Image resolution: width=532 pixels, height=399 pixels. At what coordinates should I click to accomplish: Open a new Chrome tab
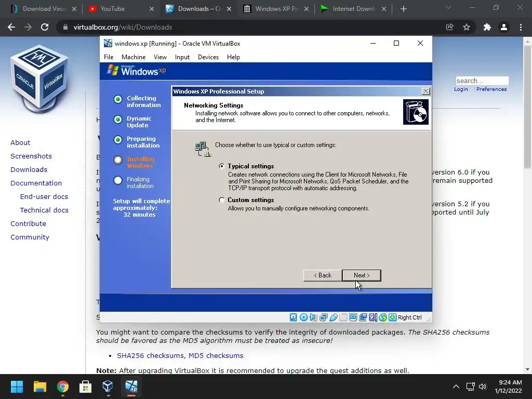click(403, 9)
